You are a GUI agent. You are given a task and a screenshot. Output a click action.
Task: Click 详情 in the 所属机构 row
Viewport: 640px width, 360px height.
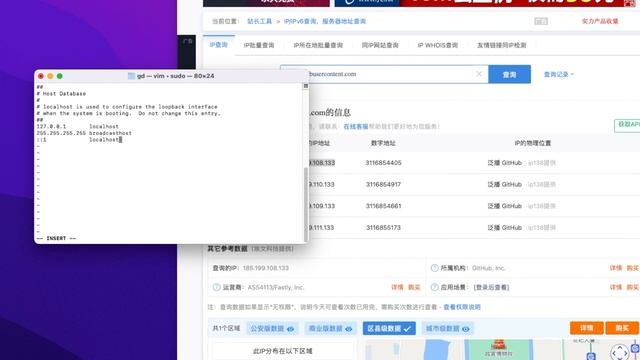click(x=616, y=268)
